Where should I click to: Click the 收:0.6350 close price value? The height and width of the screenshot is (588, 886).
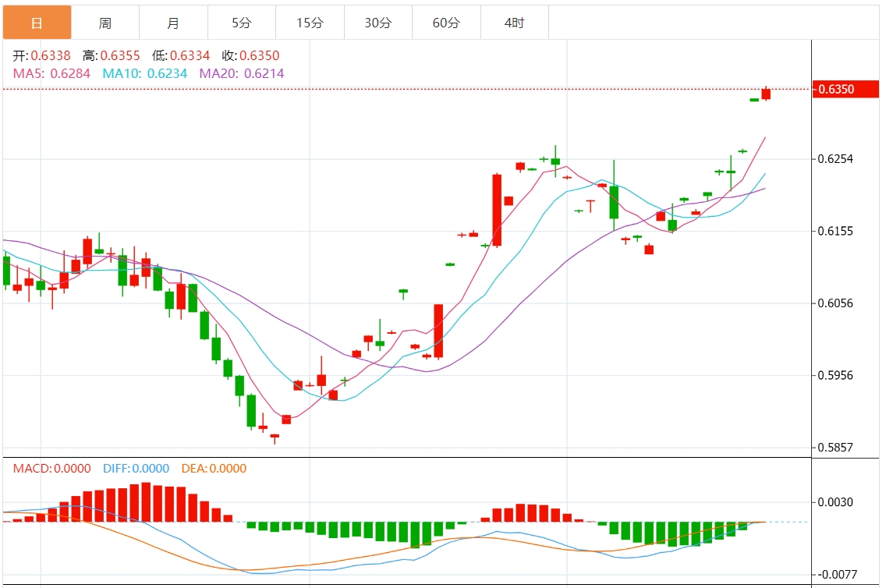point(251,55)
